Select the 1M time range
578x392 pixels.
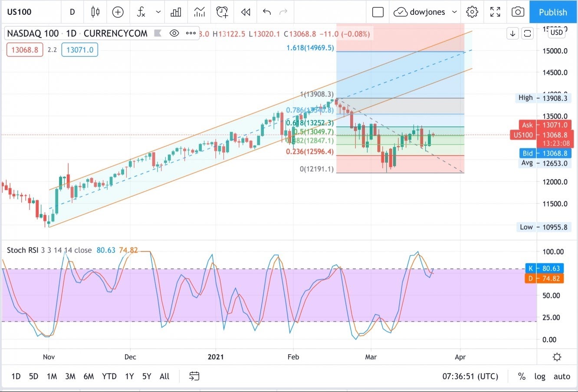click(52, 376)
